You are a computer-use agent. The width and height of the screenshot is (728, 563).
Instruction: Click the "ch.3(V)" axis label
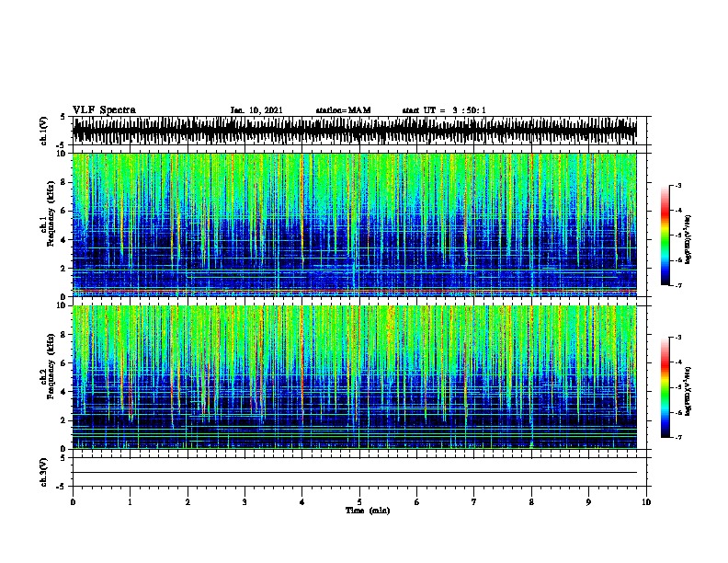[44, 473]
